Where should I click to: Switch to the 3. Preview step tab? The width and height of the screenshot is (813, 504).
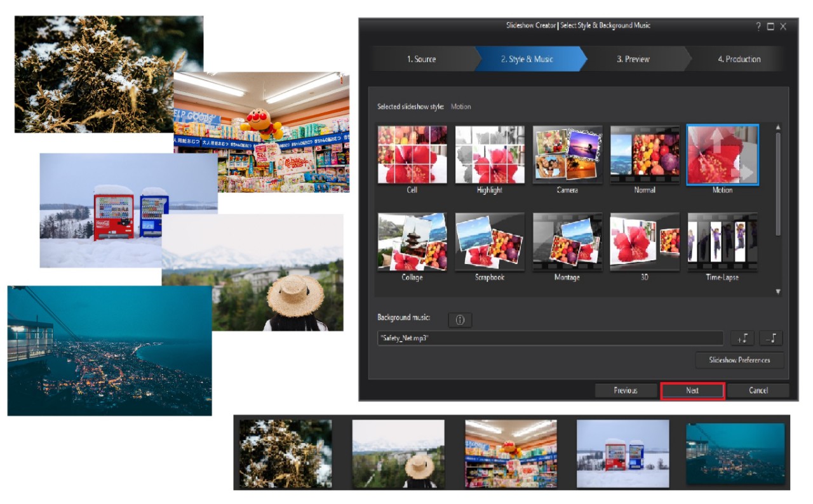click(x=633, y=59)
